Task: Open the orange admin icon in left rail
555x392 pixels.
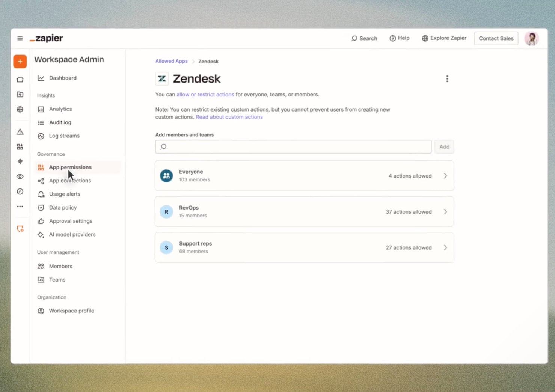Action: (20, 229)
